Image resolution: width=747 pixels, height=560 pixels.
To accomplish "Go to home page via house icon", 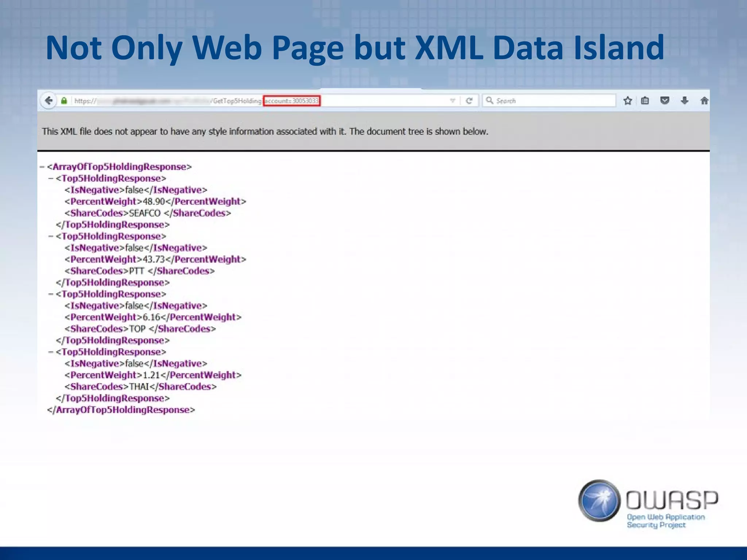I will [704, 101].
